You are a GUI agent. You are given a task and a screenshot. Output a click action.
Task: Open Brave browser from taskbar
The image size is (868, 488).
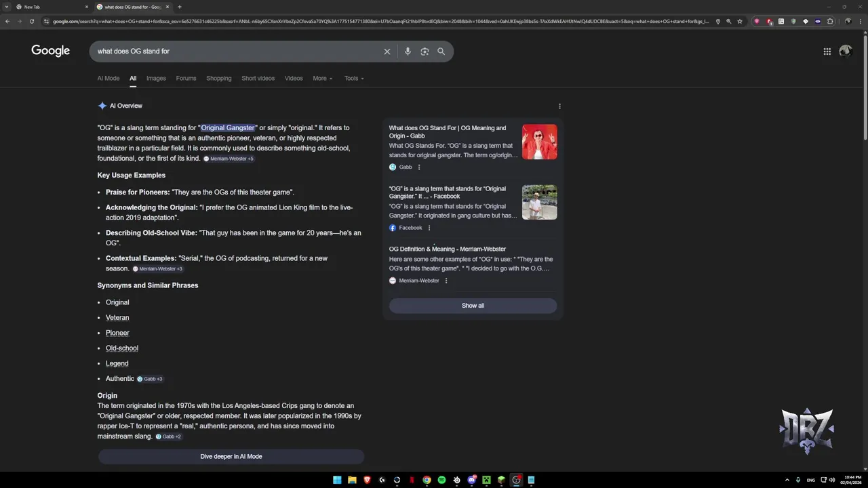tap(367, 480)
